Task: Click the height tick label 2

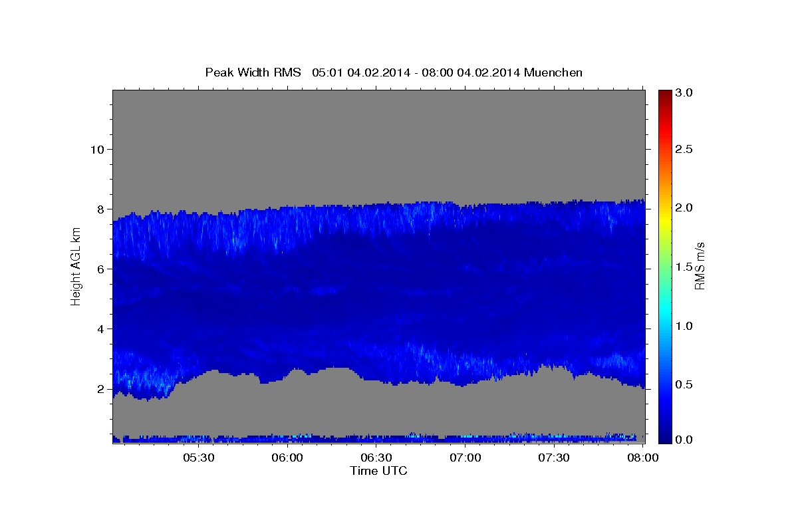Action: pyautogui.click(x=100, y=388)
